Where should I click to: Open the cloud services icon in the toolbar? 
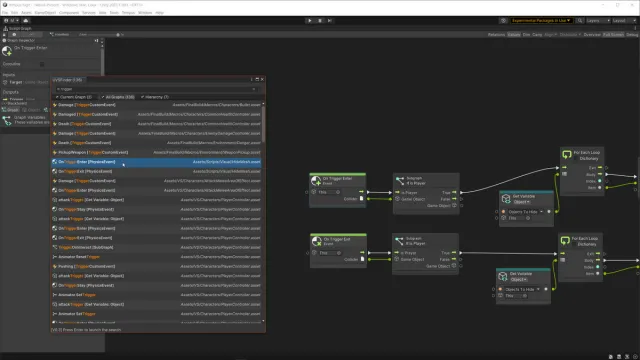tap(26, 20)
